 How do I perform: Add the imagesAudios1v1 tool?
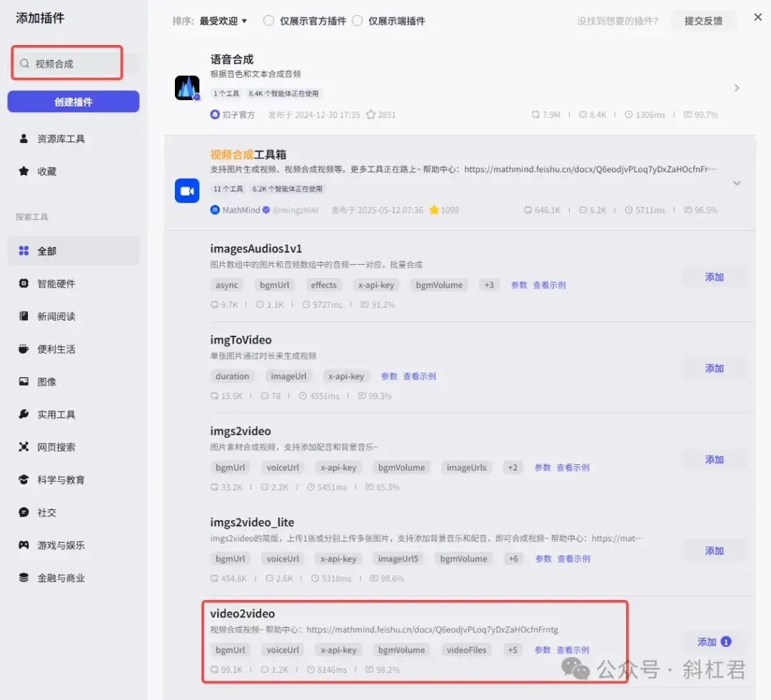click(x=714, y=277)
